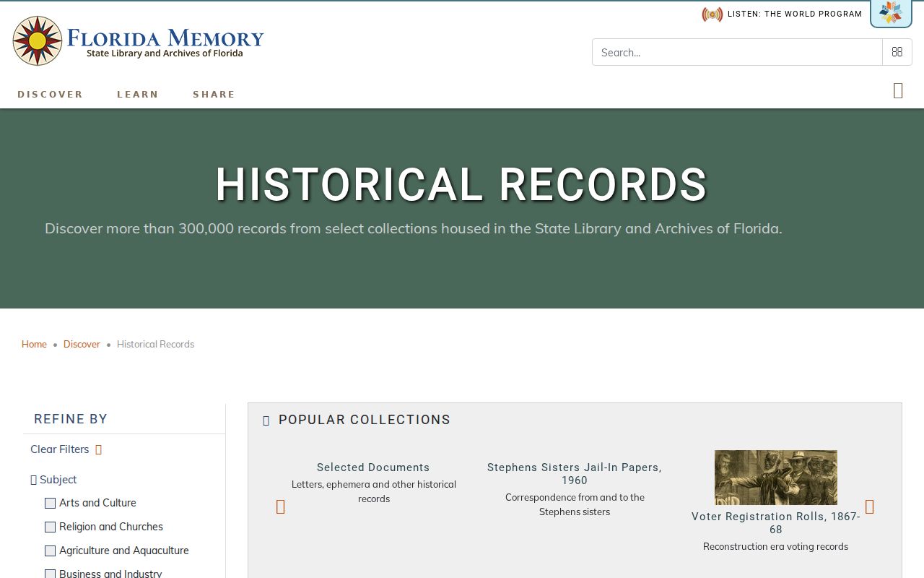Image resolution: width=924 pixels, height=578 pixels.
Task: Open the Share menu
Action: [x=214, y=95]
